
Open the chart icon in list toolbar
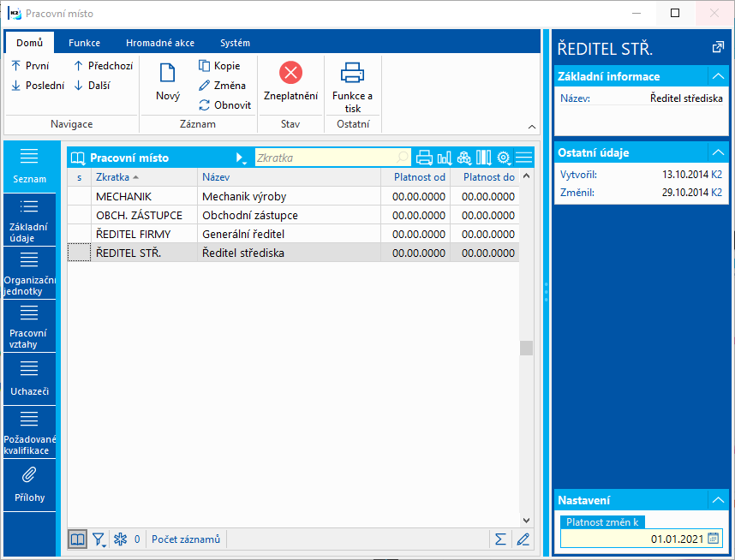(x=445, y=158)
